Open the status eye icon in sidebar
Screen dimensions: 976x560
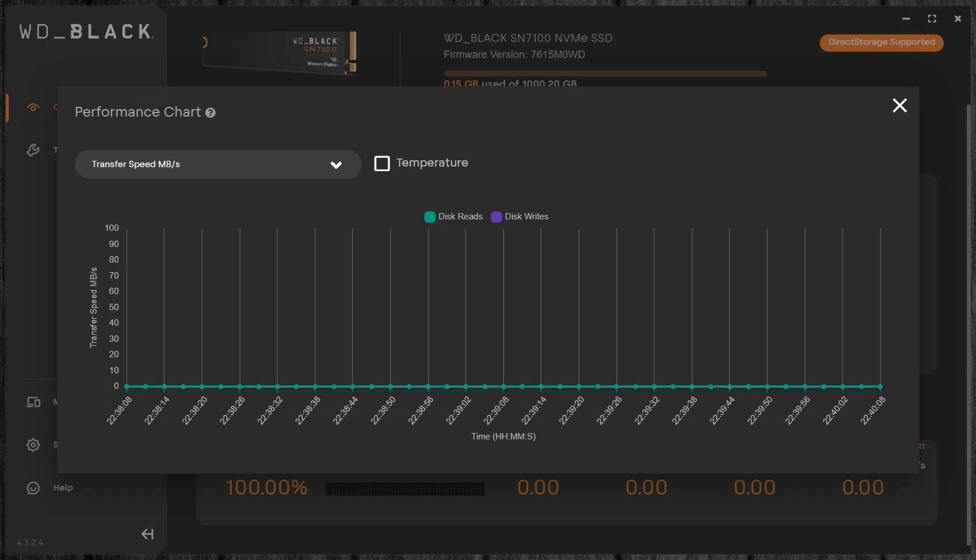point(33,107)
